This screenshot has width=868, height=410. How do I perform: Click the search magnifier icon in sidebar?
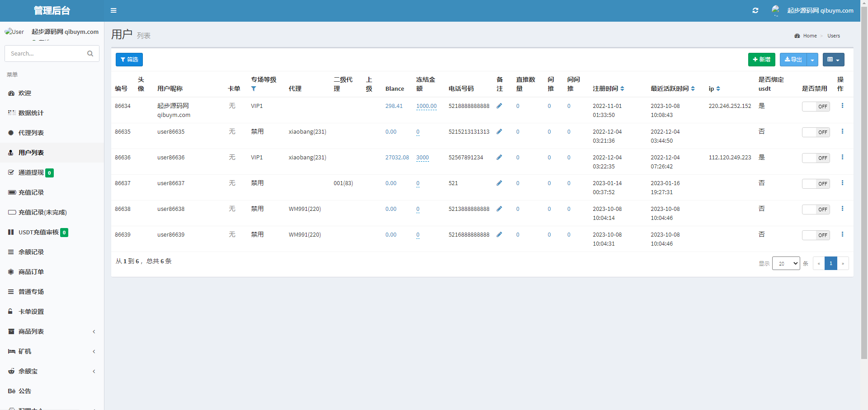(90, 54)
